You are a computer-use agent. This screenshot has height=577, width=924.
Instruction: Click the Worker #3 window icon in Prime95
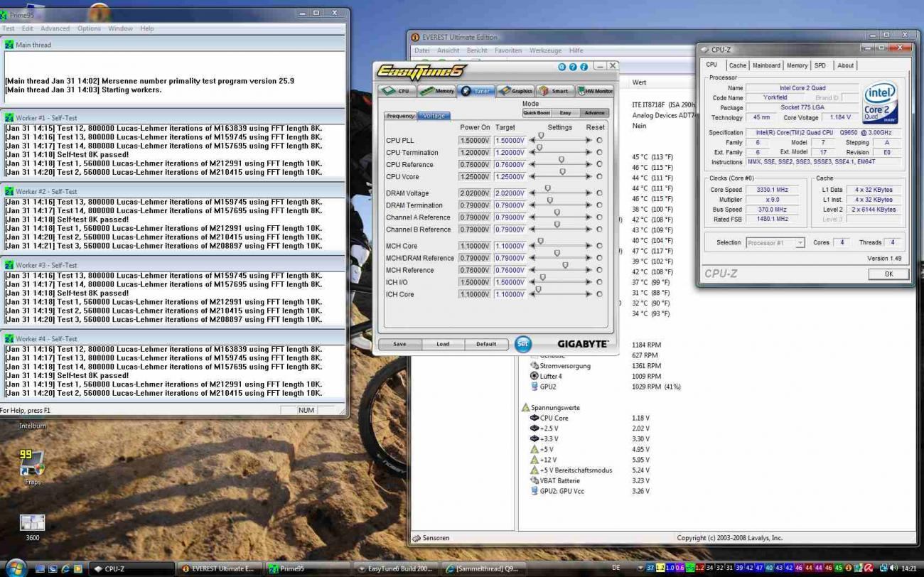(9, 265)
